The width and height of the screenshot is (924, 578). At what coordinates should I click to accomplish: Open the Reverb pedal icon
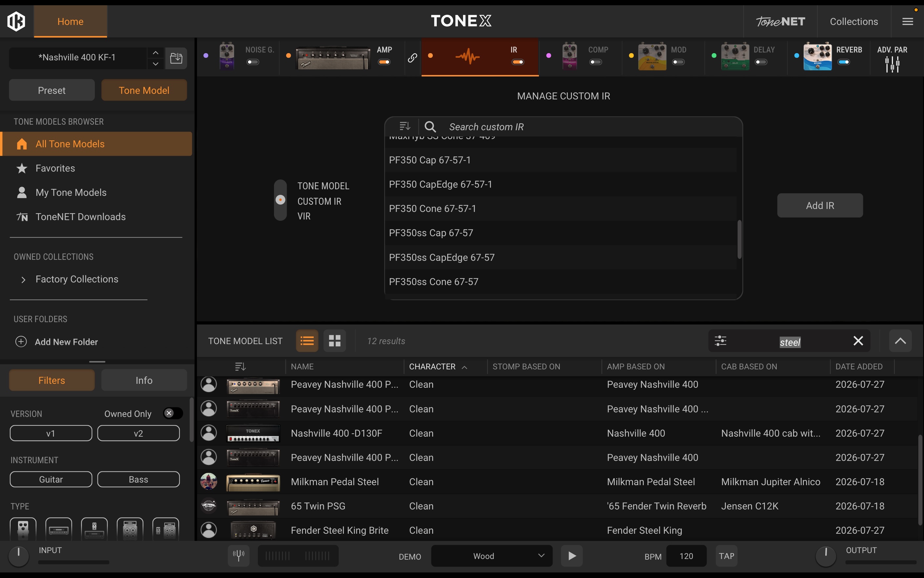[x=818, y=56]
